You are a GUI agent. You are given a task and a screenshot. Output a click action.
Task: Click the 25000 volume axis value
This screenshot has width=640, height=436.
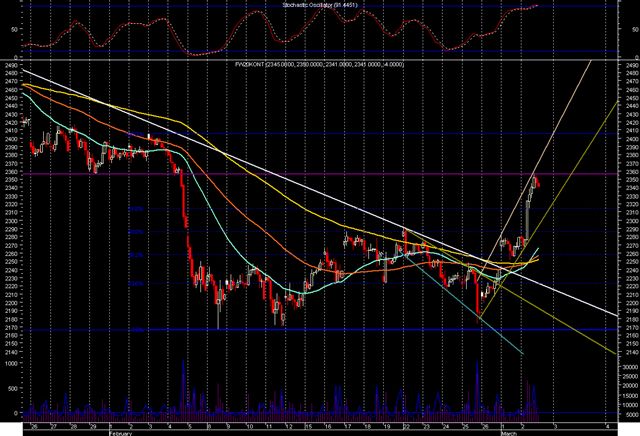coord(630,376)
